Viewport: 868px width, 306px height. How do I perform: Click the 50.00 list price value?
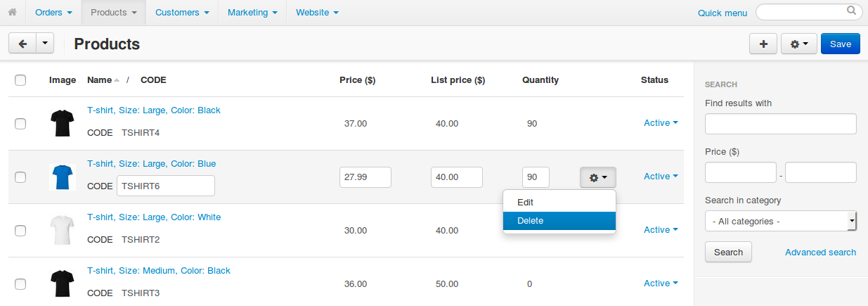[447, 284]
